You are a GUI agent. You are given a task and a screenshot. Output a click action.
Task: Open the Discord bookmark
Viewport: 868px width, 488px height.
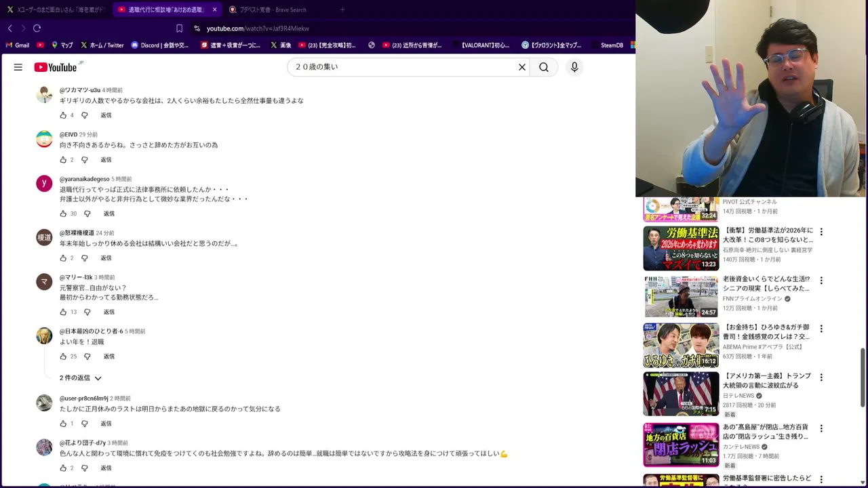(x=160, y=45)
